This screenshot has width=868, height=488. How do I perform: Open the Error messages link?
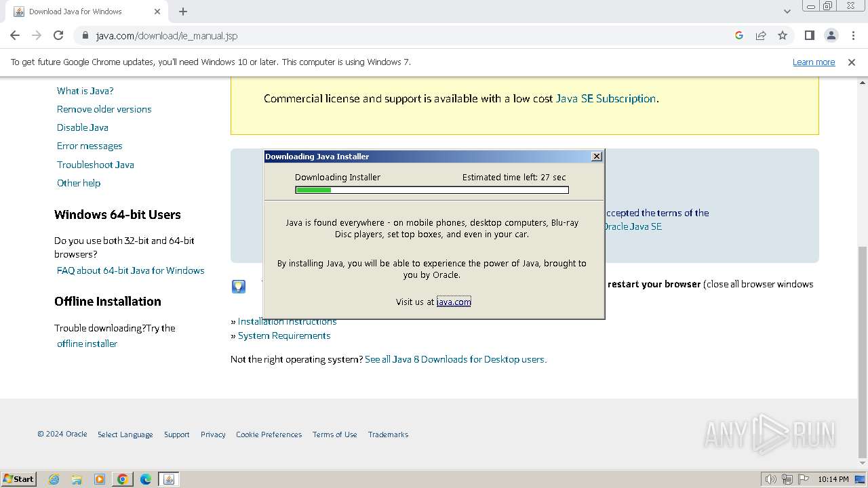pos(90,146)
